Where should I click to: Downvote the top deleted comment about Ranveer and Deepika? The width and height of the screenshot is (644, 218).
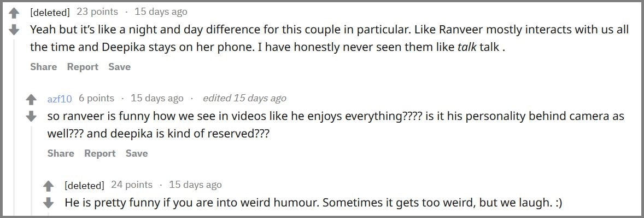tap(14, 30)
